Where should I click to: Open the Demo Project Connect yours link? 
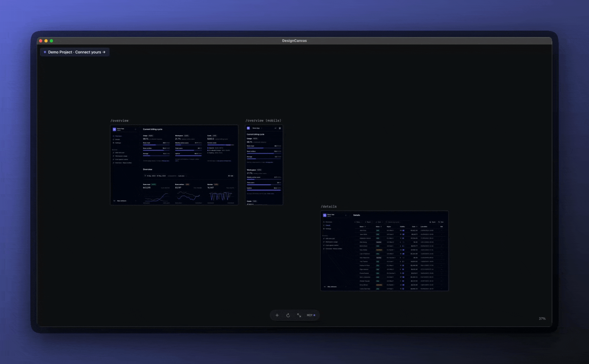(x=74, y=52)
